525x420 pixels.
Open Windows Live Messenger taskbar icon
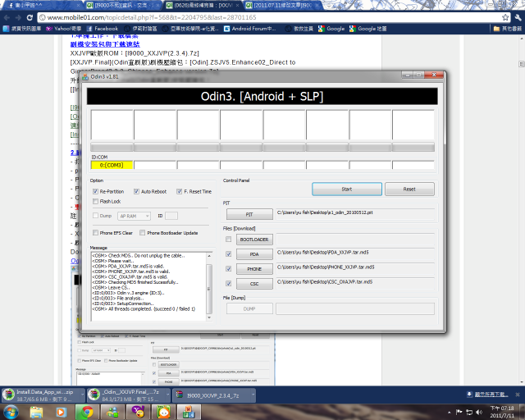113,412
